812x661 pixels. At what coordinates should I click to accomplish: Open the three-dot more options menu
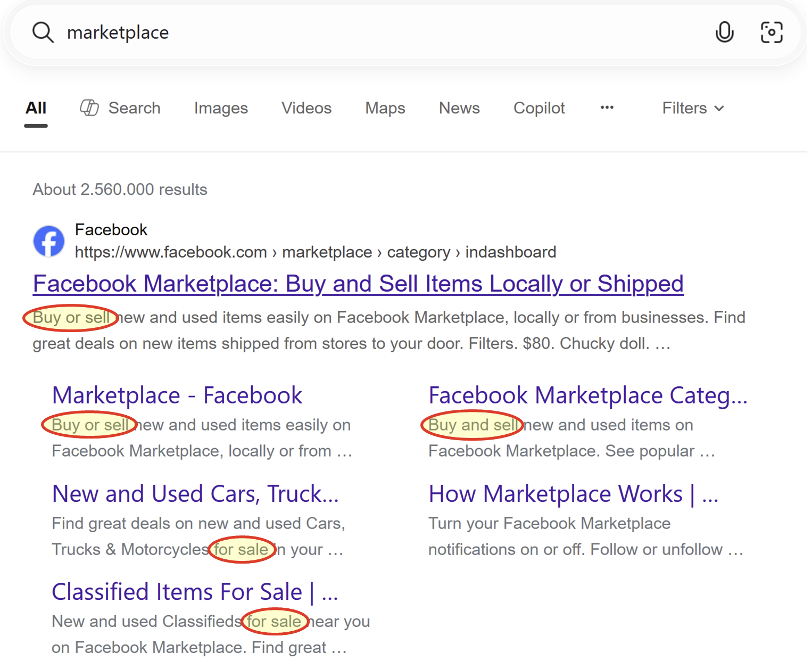pyautogui.click(x=607, y=108)
